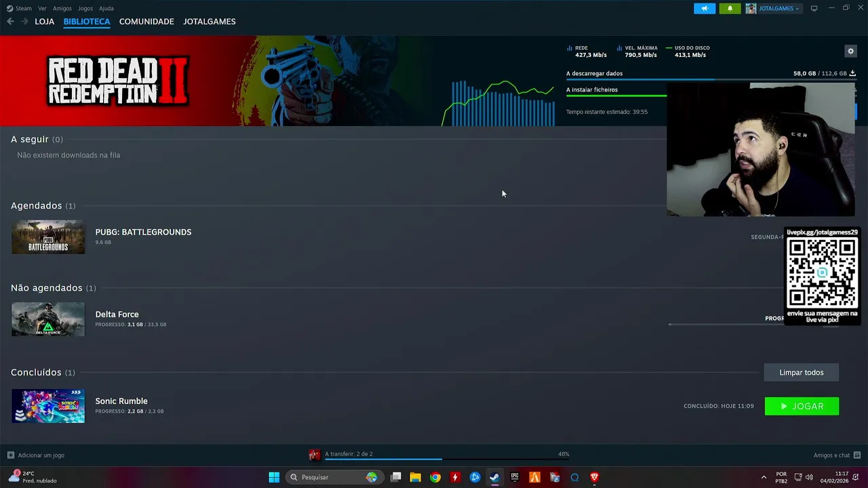Click the Concluídos section header
Image resolution: width=868 pixels, height=488 pixels.
[x=43, y=372]
